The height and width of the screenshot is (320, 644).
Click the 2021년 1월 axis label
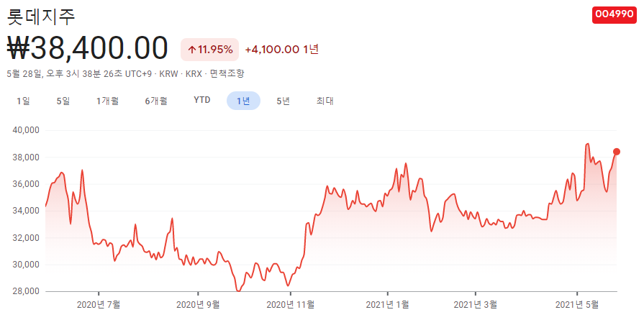387,305
